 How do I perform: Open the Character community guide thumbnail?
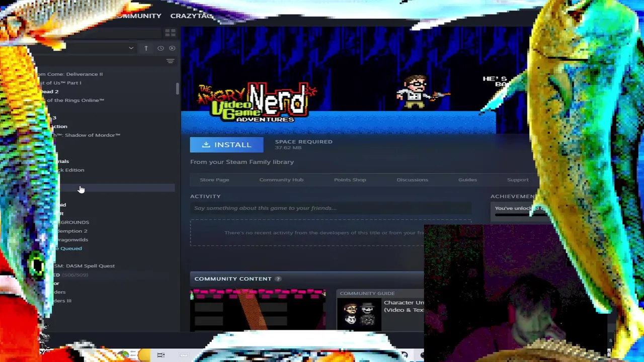pyautogui.click(x=359, y=314)
